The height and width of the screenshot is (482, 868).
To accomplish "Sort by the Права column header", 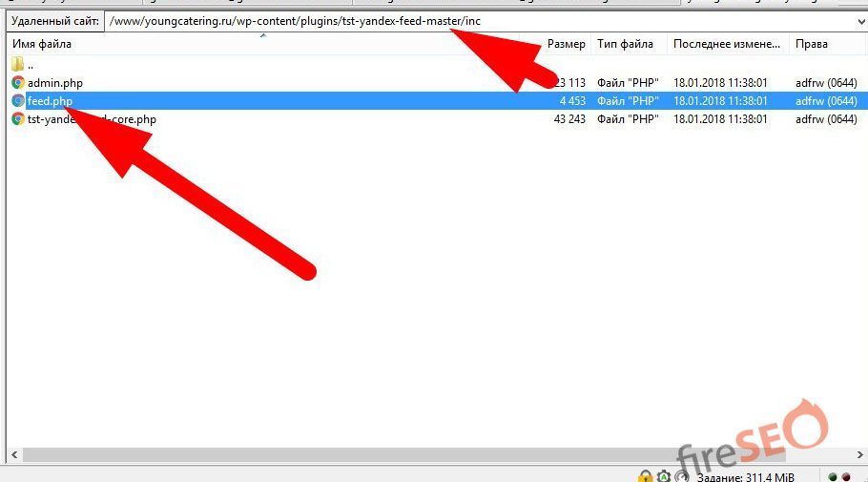I will pyautogui.click(x=811, y=44).
